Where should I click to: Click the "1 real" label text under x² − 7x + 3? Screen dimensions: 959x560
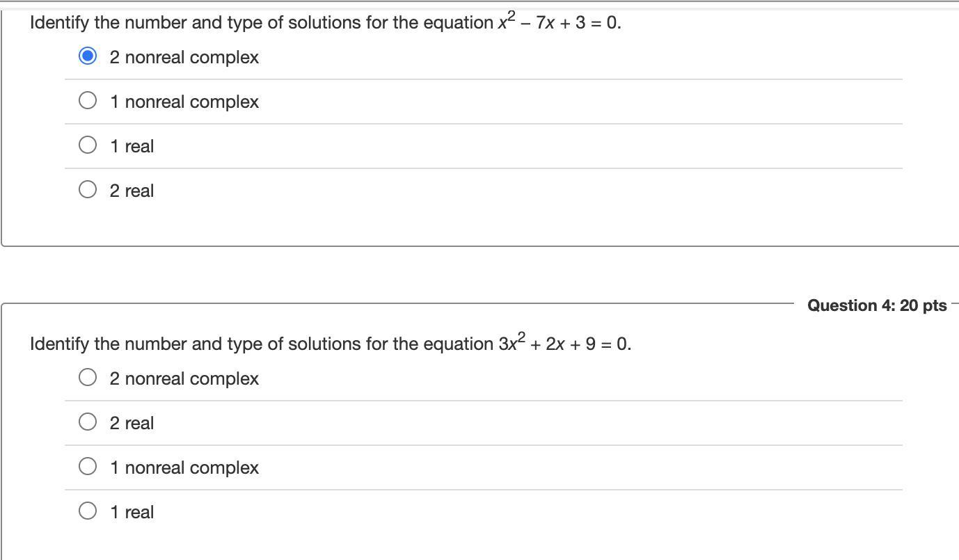click(132, 146)
